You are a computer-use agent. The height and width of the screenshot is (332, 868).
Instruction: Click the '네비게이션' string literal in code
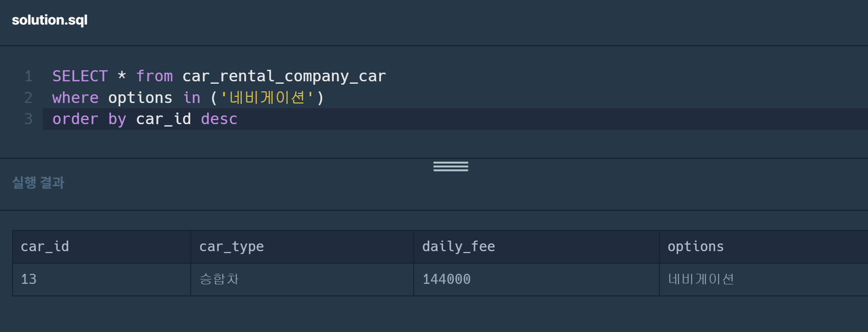pos(267,98)
